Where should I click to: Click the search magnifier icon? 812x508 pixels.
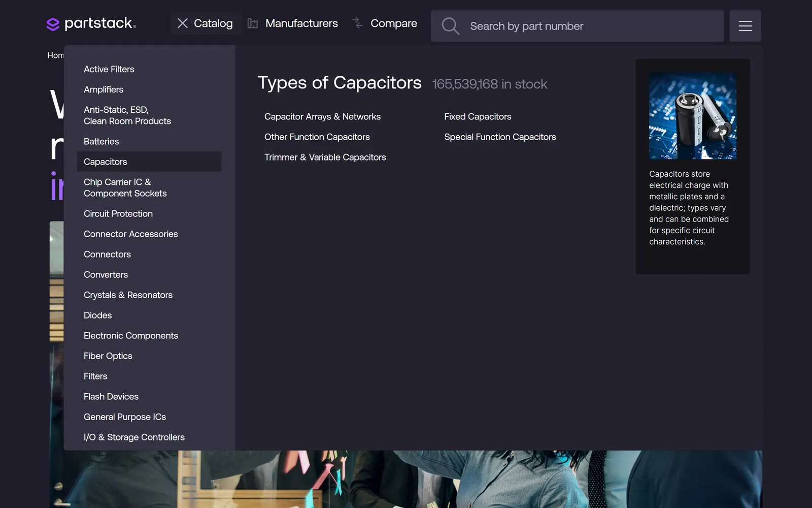(450, 26)
